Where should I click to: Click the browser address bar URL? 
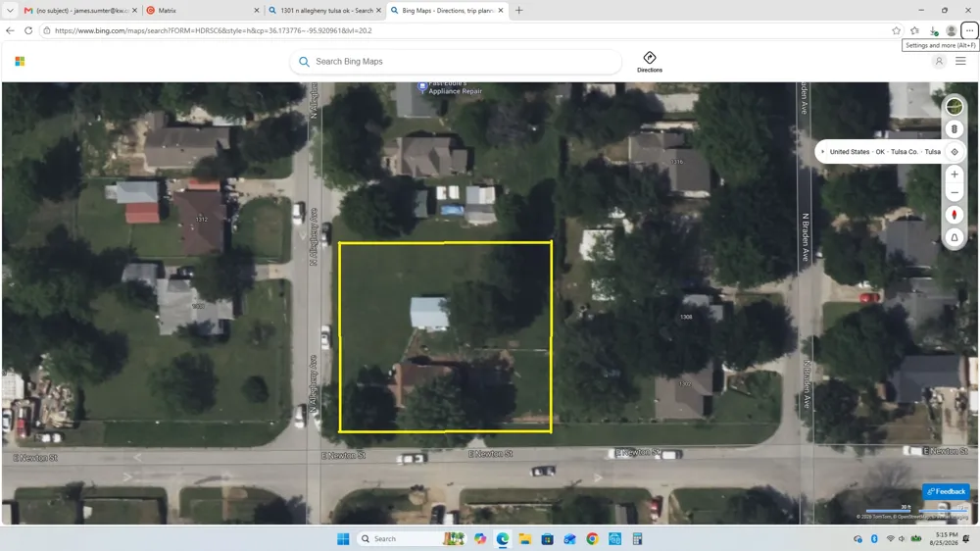213,30
